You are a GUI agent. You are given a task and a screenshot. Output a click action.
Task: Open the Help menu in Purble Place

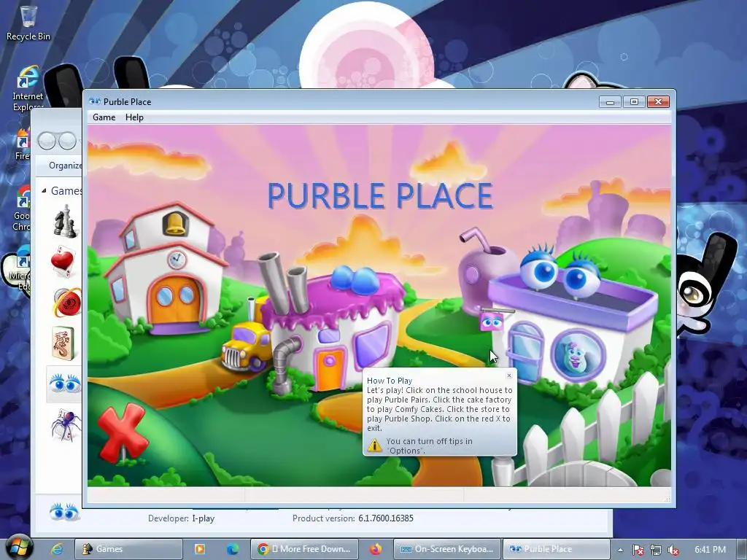pyautogui.click(x=134, y=117)
